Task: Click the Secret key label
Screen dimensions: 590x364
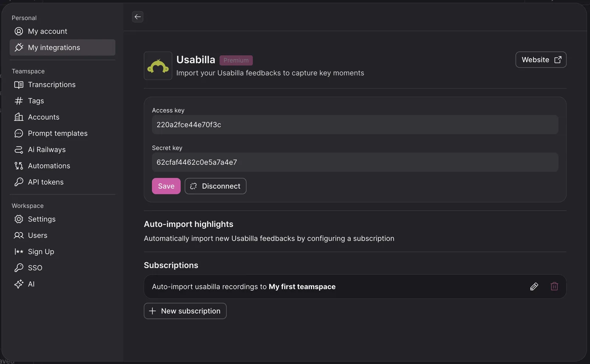Action: (167, 148)
